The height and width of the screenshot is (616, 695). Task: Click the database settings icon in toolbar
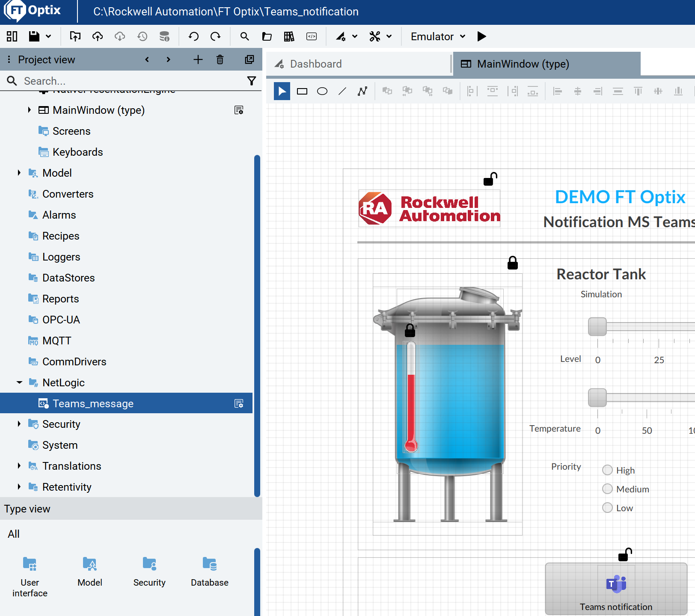(164, 36)
